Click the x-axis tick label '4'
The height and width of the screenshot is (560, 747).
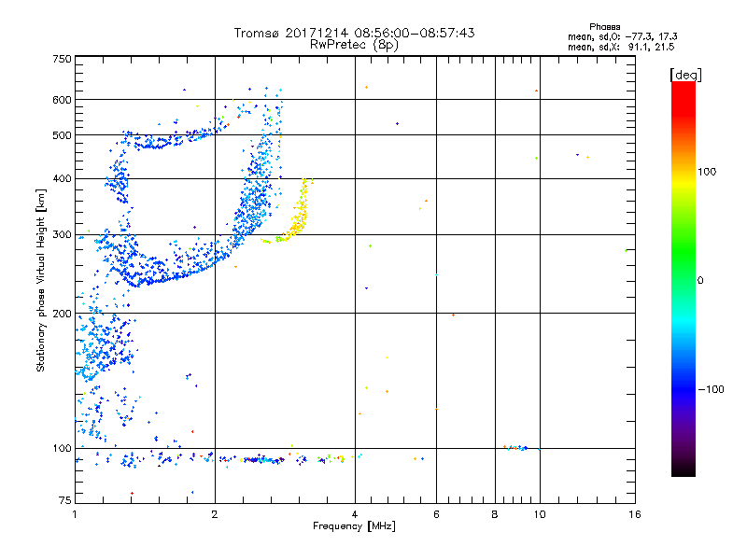355,514
